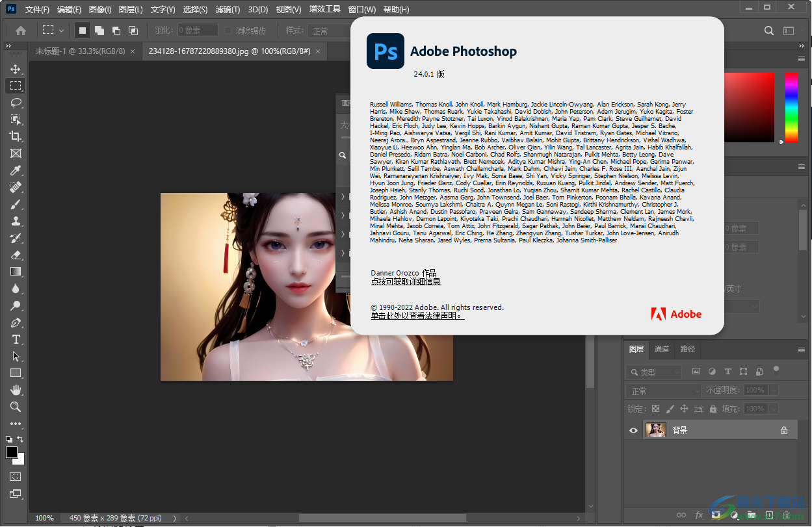Image resolution: width=812 pixels, height=527 pixels.
Task: Select the Zoom tool
Action: pyautogui.click(x=16, y=407)
